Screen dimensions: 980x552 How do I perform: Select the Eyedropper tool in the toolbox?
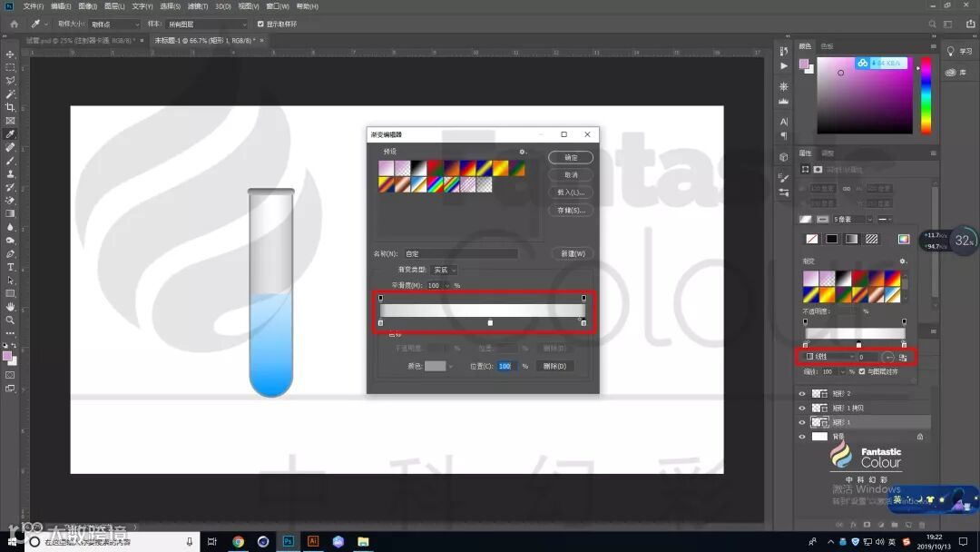pyautogui.click(x=10, y=133)
